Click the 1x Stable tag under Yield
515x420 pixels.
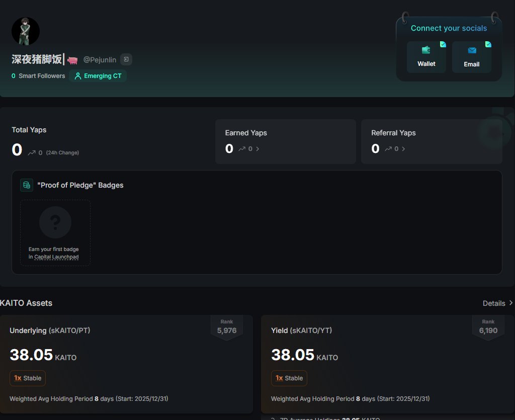pos(289,378)
